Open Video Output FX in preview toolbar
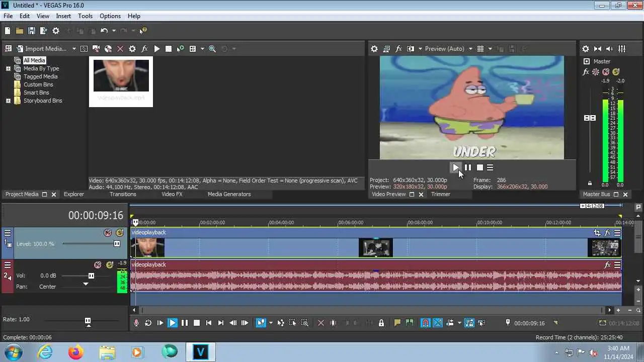 (x=398, y=49)
